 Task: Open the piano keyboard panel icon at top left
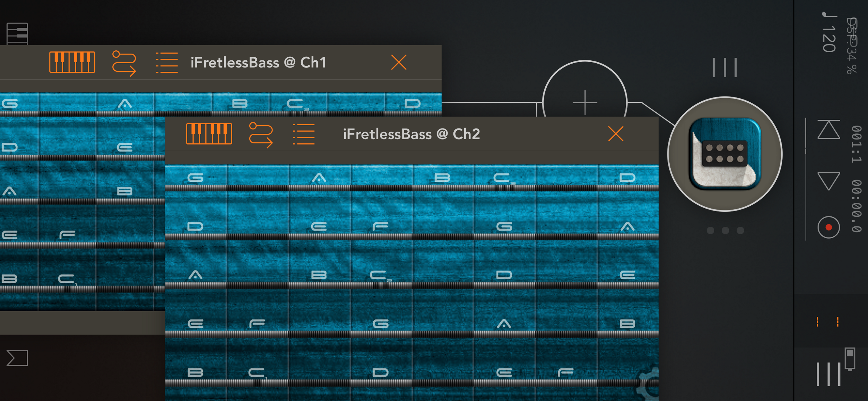click(x=17, y=34)
